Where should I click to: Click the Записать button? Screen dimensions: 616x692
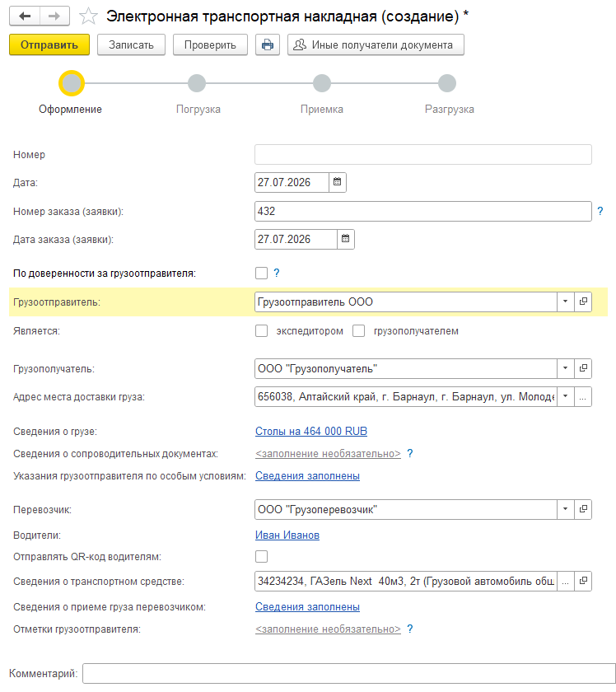[131, 45]
